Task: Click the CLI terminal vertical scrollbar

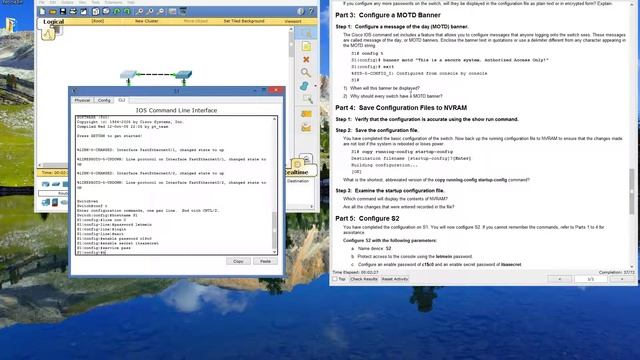Action: click(275, 185)
